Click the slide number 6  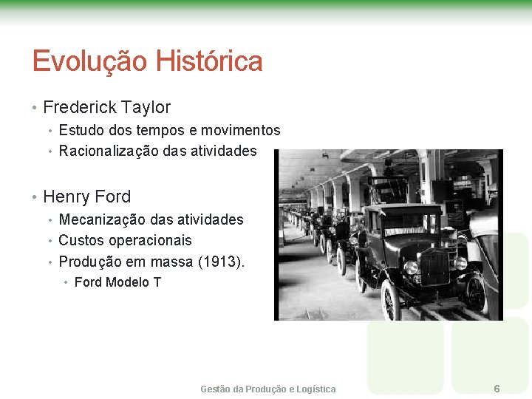[497, 389]
